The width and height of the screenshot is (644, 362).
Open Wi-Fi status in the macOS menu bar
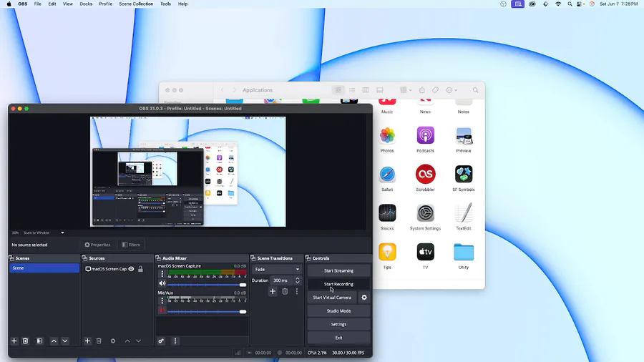557,4
